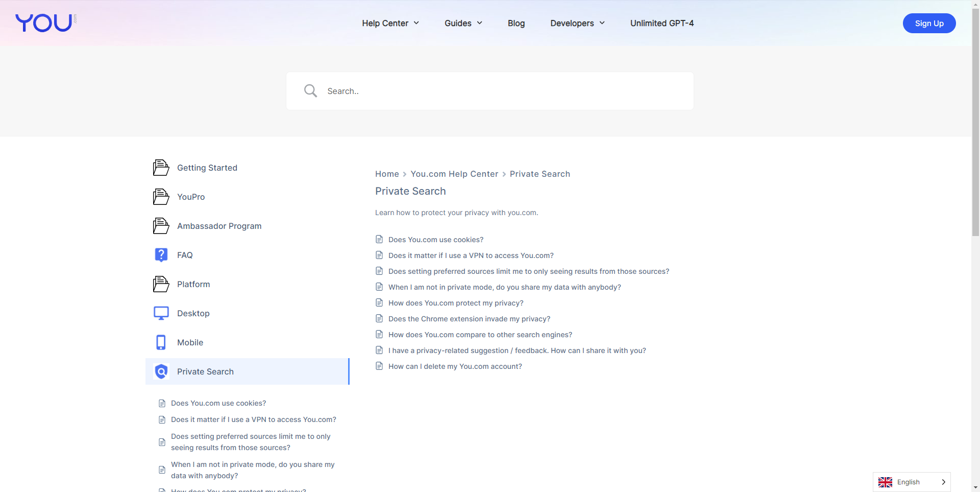Expand the Guides dropdown menu
Viewport: 980px width, 492px height.
pyautogui.click(x=463, y=23)
